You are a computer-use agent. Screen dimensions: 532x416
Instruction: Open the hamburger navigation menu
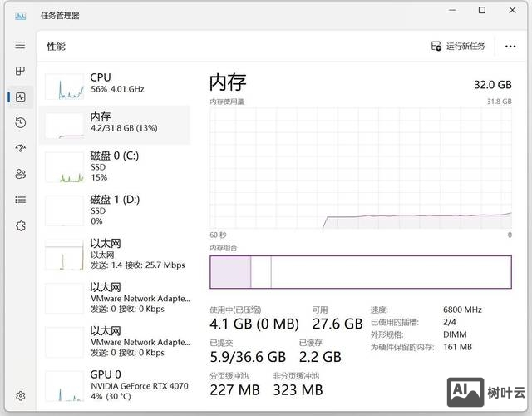click(20, 45)
